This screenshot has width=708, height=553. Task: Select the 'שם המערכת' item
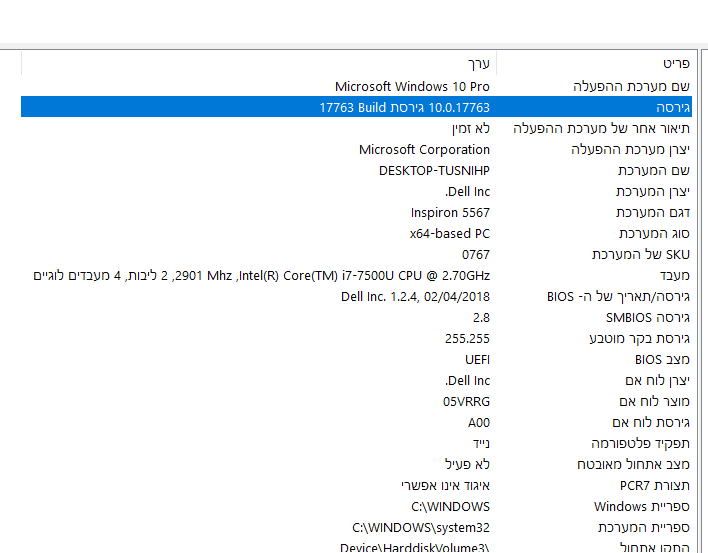654,171
